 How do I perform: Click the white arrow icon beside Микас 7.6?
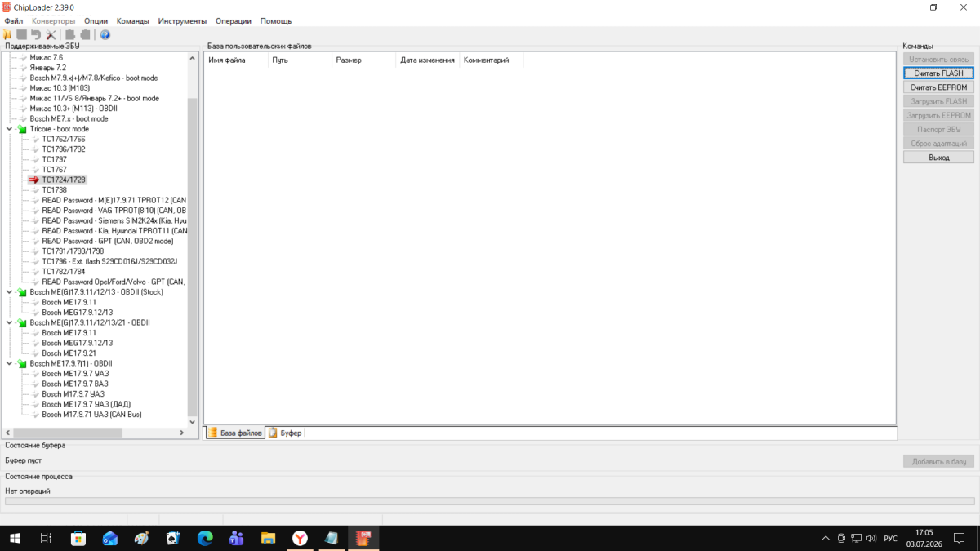(x=23, y=58)
